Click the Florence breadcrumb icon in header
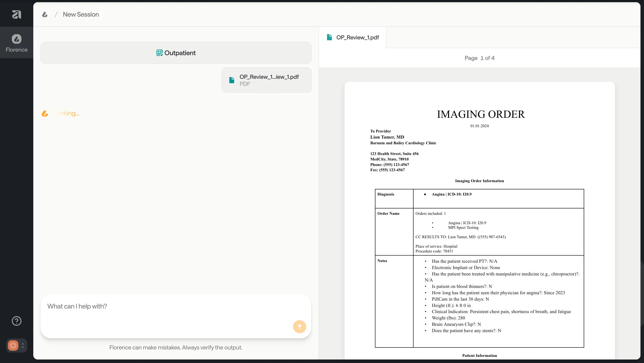This screenshot has width=644, height=363. (45, 14)
